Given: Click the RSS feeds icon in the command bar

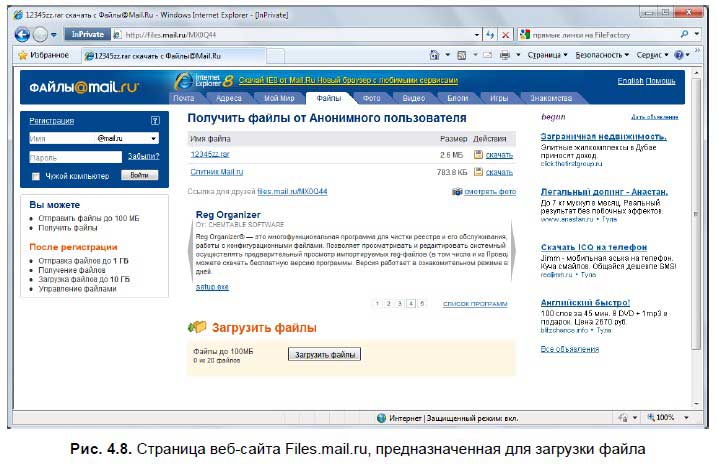Looking at the screenshot, I should [462, 55].
